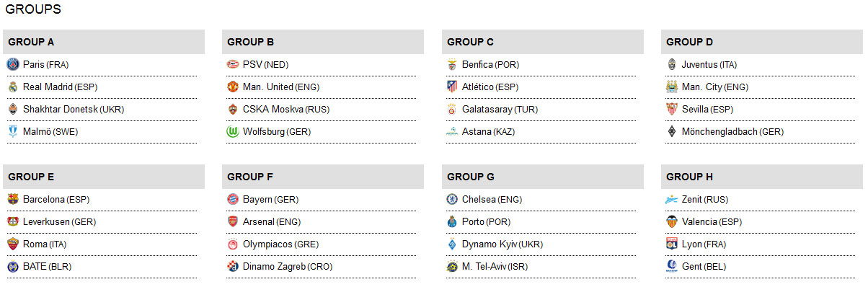Click the Arsenal crest icon

click(x=232, y=222)
